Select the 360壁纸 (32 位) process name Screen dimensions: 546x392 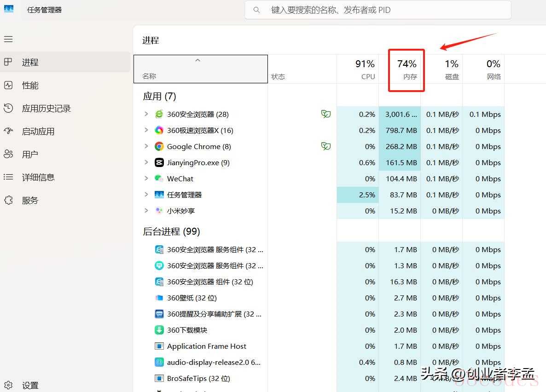click(192, 298)
